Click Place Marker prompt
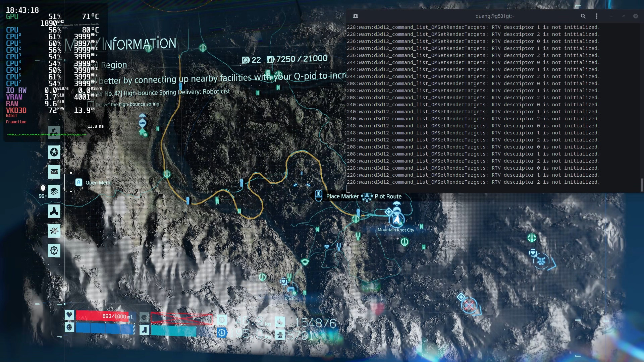 point(337,196)
